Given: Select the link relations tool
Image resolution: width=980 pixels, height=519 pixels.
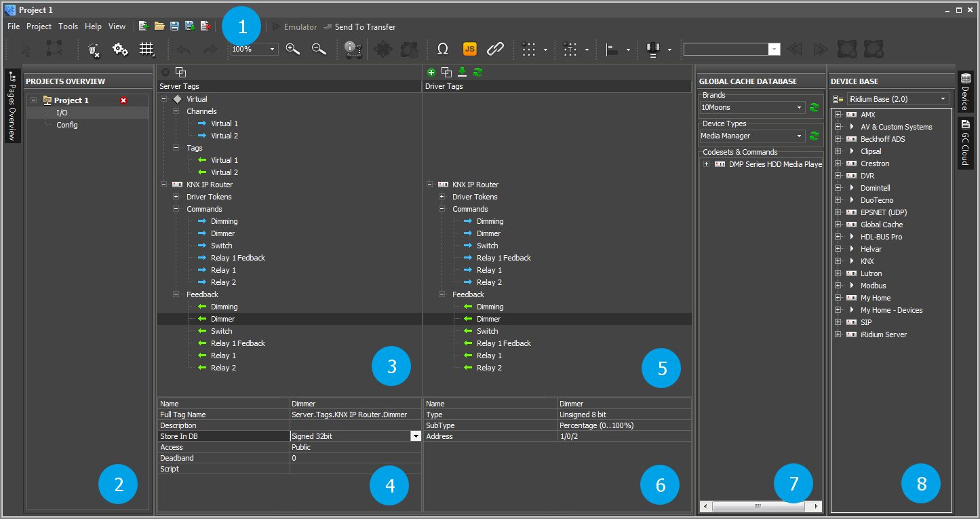Looking at the screenshot, I should [x=496, y=49].
